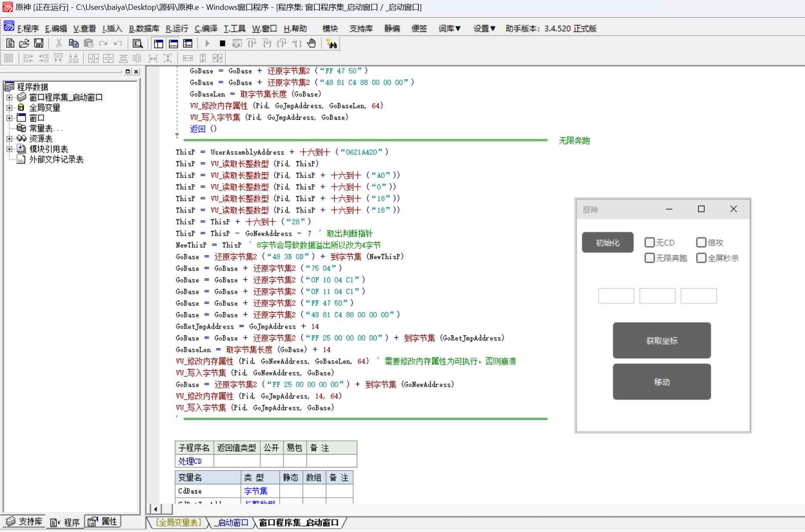Enable the 无CD checkbox
This screenshot has height=532, width=805.
coord(649,243)
